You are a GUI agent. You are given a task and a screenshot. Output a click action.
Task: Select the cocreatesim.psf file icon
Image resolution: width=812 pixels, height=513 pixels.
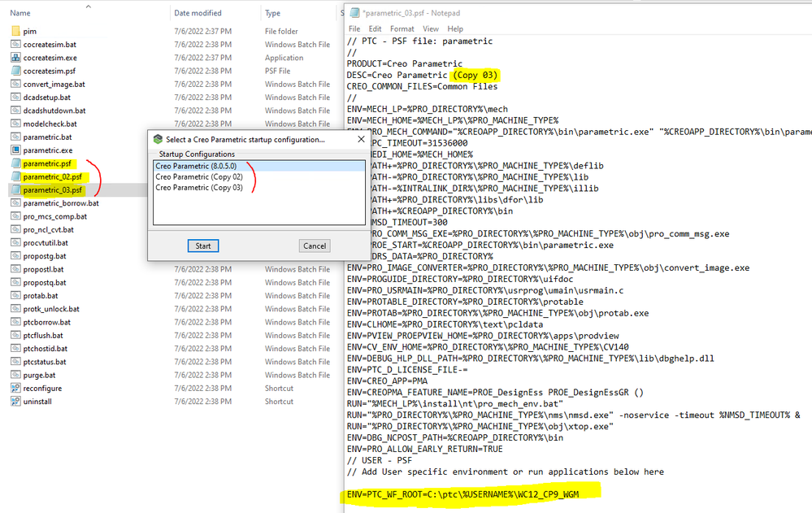point(15,71)
